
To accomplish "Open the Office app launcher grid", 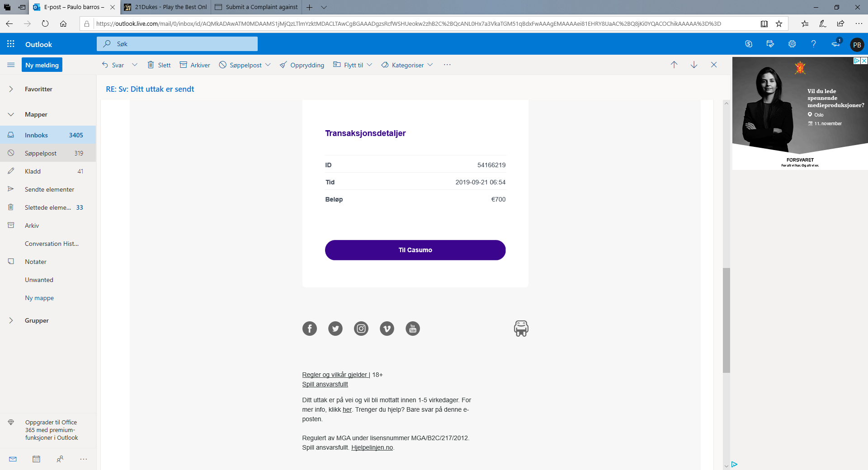I will coord(11,44).
